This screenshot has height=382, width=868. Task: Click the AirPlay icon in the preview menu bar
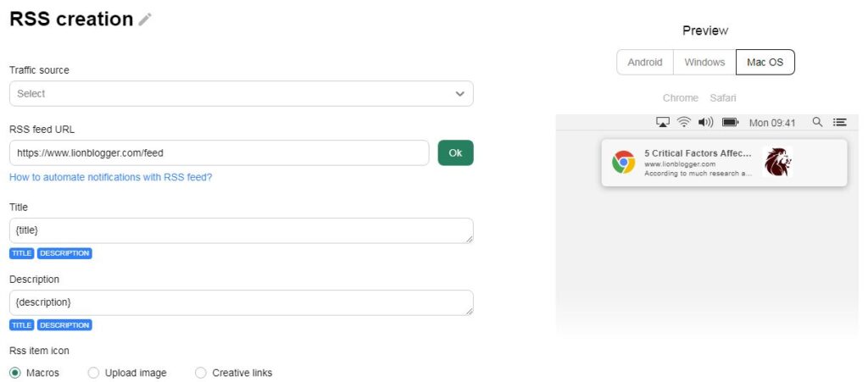[663, 123]
